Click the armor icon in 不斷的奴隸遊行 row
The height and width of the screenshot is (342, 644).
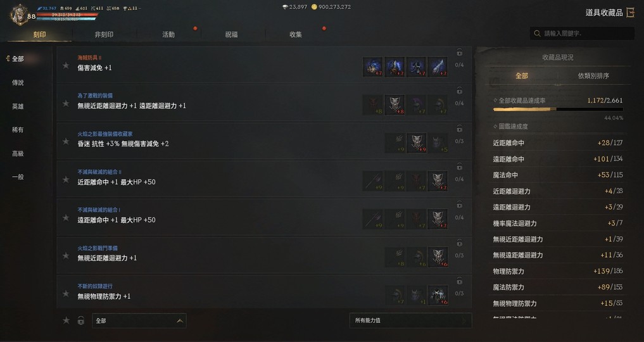(x=438, y=295)
